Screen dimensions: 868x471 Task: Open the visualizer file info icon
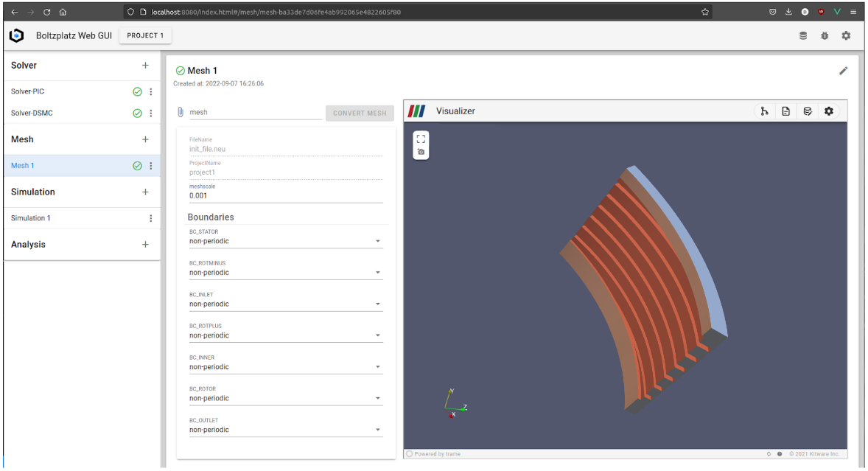tap(786, 111)
